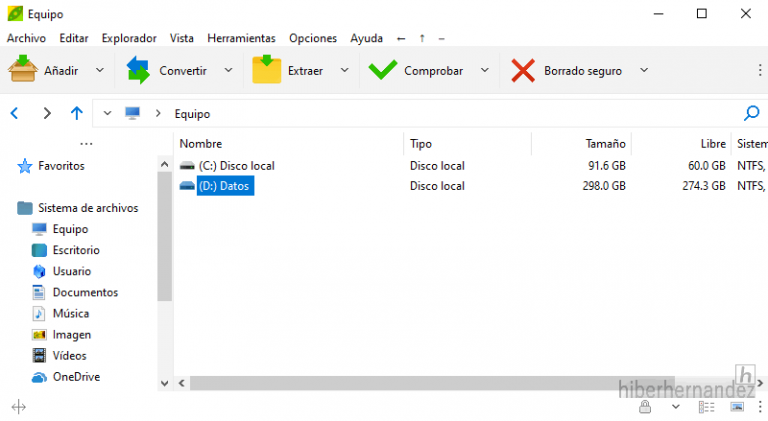Expand the Extraer dropdown arrow
The image size is (768, 421).
click(344, 70)
